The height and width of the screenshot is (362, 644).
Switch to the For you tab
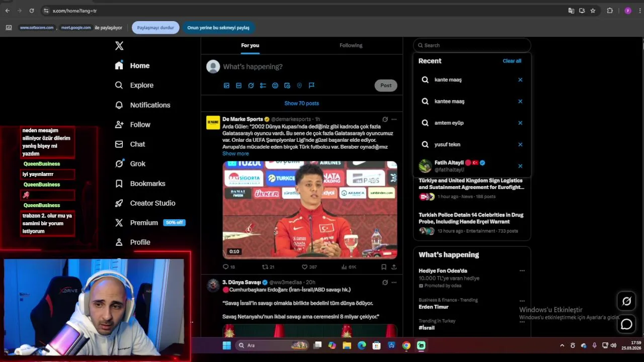pyautogui.click(x=250, y=45)
